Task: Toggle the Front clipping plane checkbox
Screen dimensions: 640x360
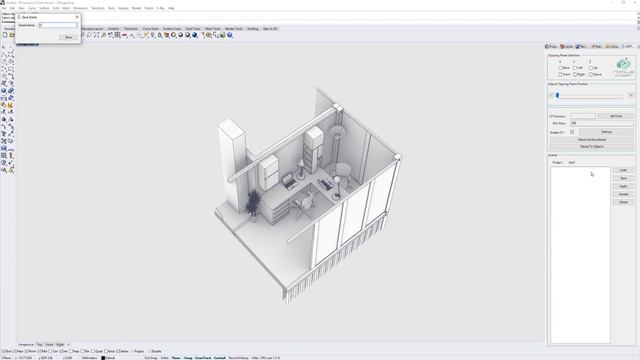Action: click(x=560, y=75)
